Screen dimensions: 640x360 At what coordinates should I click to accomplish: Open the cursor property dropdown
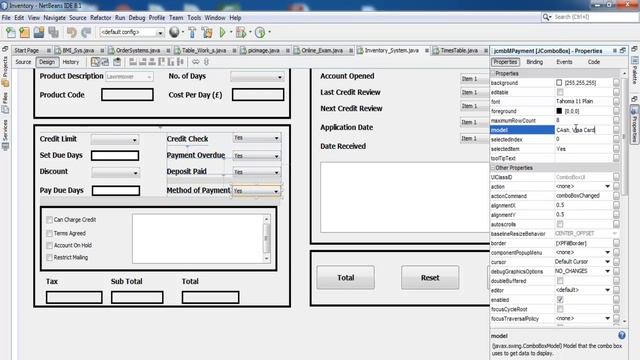pyautogui.click(x=607, y=262)
